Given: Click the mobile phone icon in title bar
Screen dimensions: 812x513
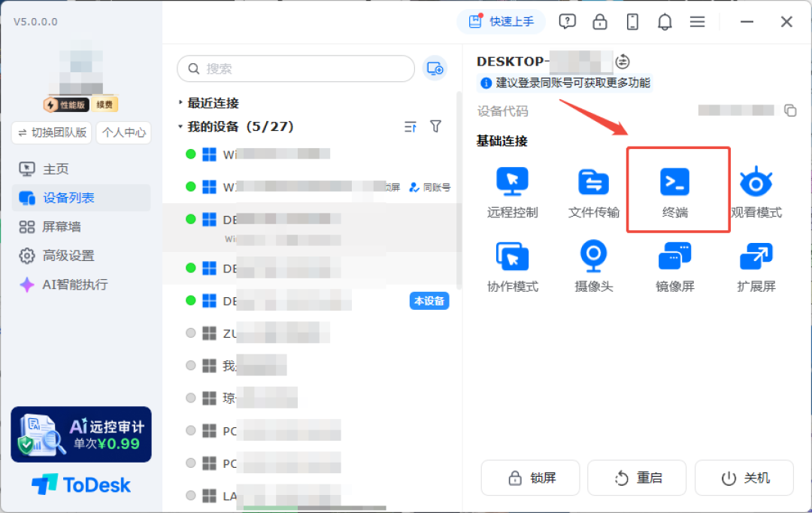Looking at the screenshot, I should 632,22.
